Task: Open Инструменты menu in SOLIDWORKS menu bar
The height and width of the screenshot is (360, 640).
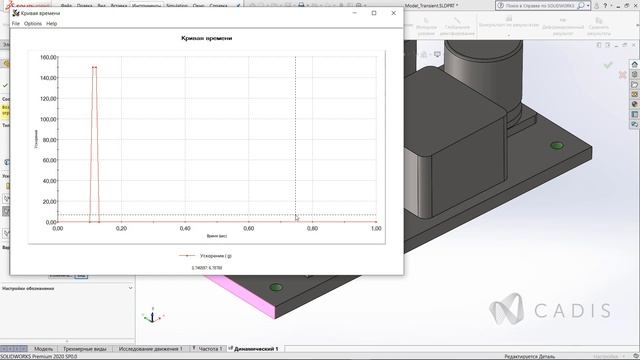Action: pos(146,6)
